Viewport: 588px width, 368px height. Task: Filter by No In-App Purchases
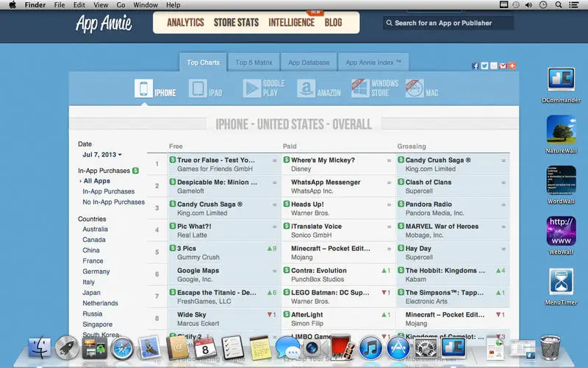click(x=114, y=202)
